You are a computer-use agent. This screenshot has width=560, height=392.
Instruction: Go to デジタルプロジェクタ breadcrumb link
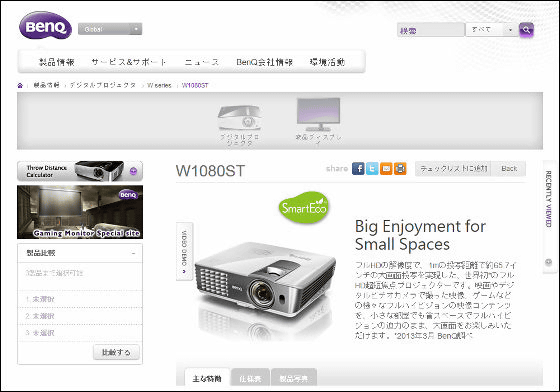(x=103, y=85)
